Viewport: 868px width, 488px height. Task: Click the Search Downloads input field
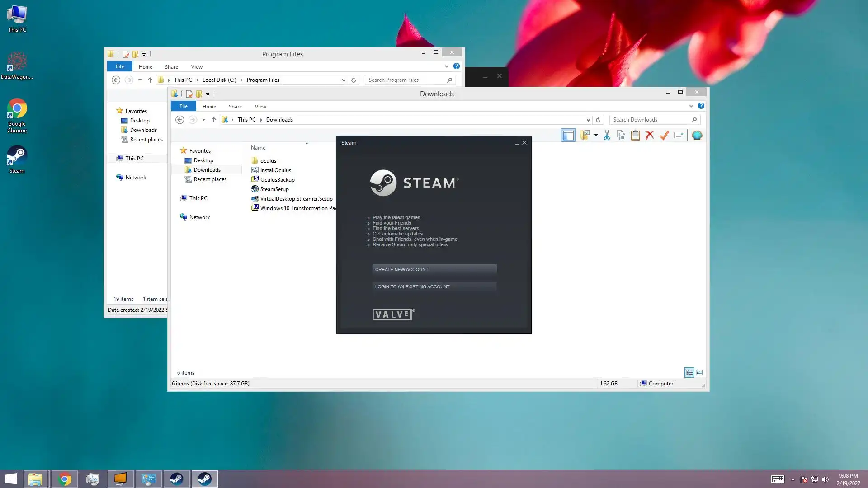[650, 120]
